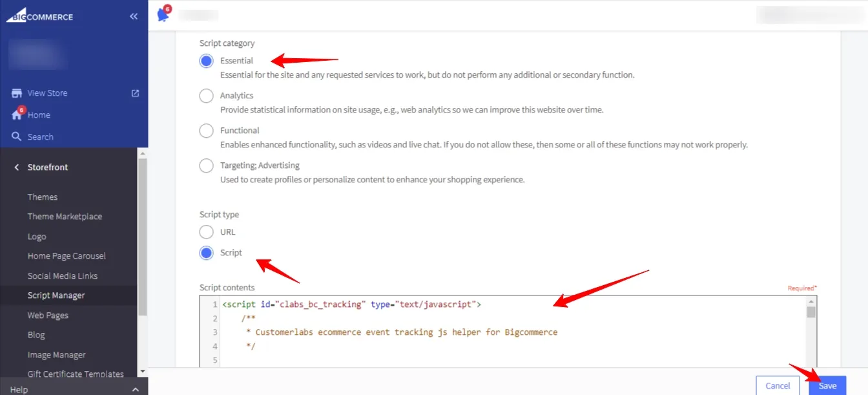The height and width of the screenshot is (395, 868).
Task: Click the Essential description text
Action: [x=427, y=75]
